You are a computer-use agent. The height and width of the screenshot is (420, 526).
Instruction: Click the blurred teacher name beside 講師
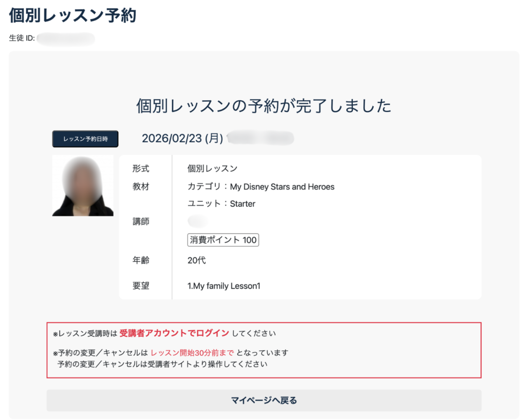(x=197, y=222)
